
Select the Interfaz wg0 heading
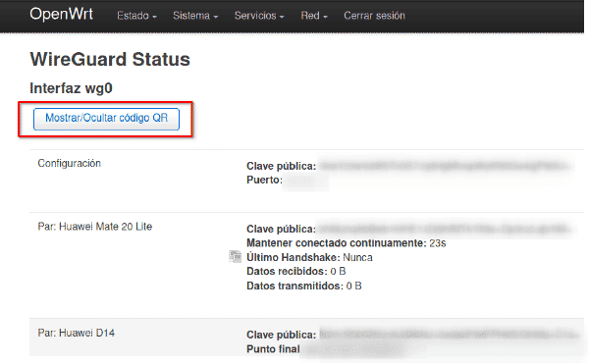pos(71,88)
